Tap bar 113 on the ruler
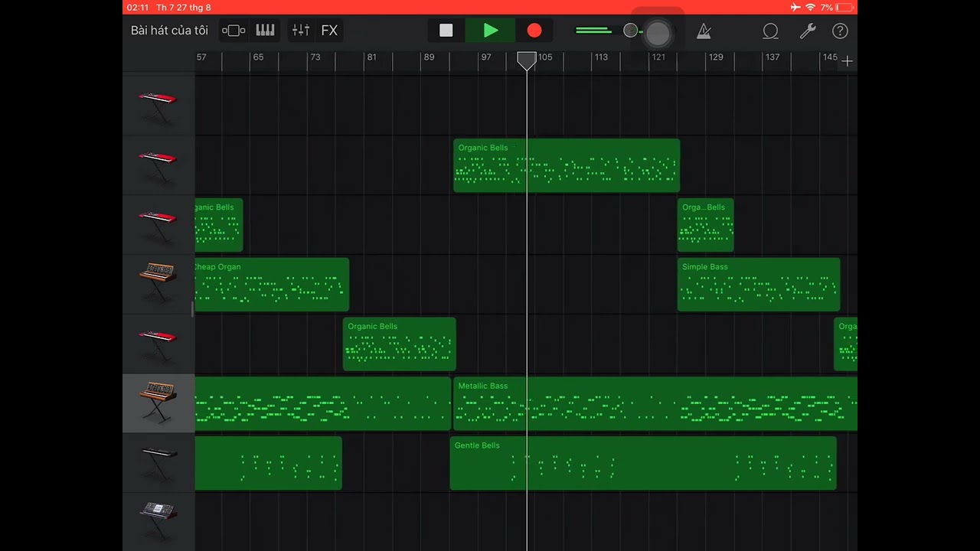This screenshot has height=551, width=980. pos(601,57)
